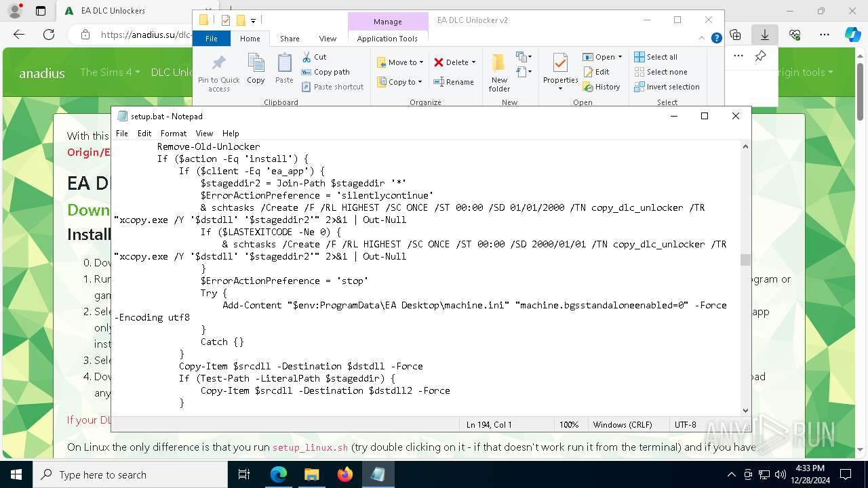
Task: Click Invert selection in ribbon
Action: pyautogui.click(x=667, y=87)
